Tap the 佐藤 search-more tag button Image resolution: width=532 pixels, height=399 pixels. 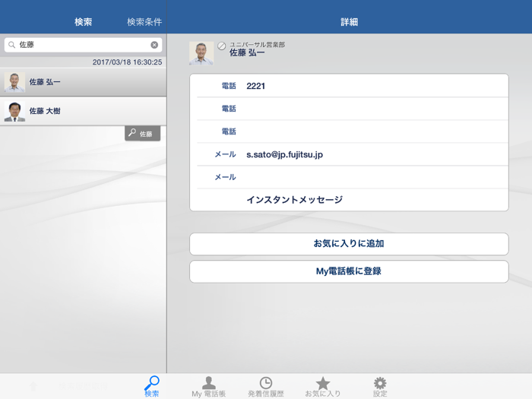143,133
